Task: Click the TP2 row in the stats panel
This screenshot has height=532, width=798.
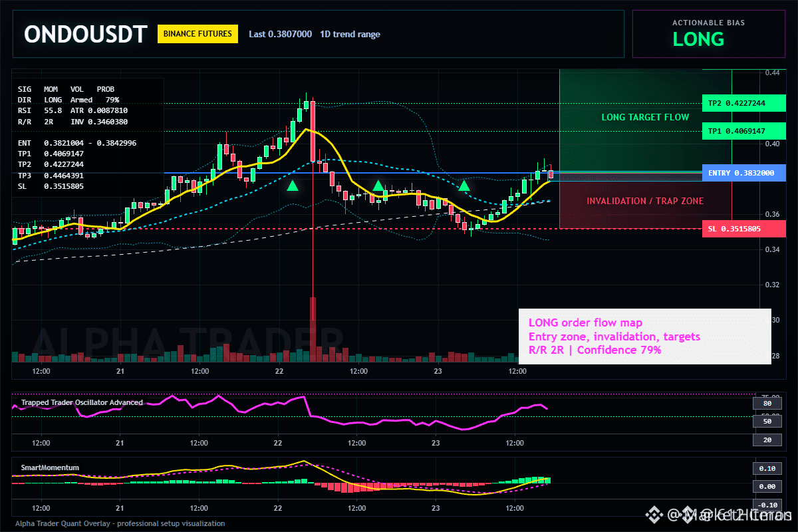Action: pyautogui.click(x=51, y=164)
